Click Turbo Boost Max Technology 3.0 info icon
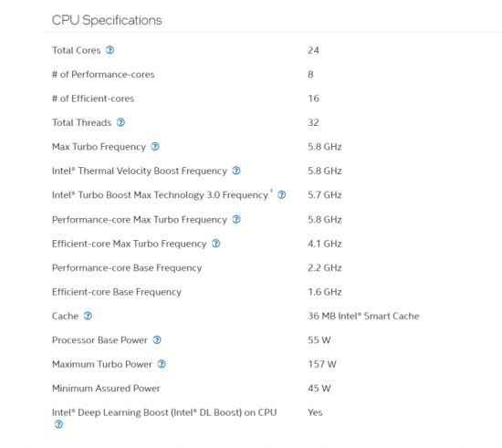 (282, 194)
